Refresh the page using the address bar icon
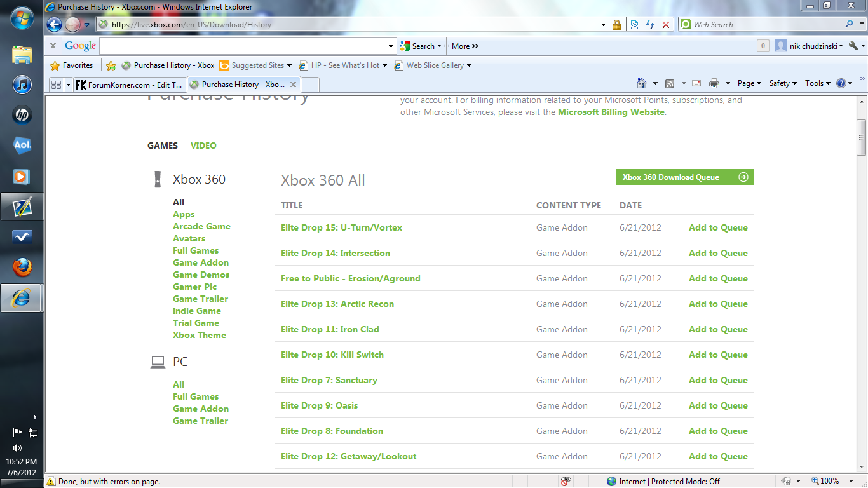The height and width of the screenshot is (488, 868). point(649,25)
